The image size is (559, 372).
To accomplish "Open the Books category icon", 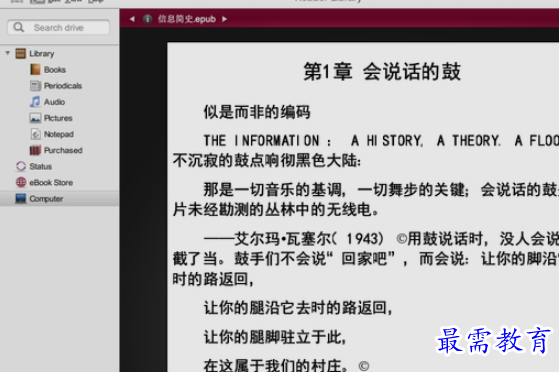I will tap(35, 70).
